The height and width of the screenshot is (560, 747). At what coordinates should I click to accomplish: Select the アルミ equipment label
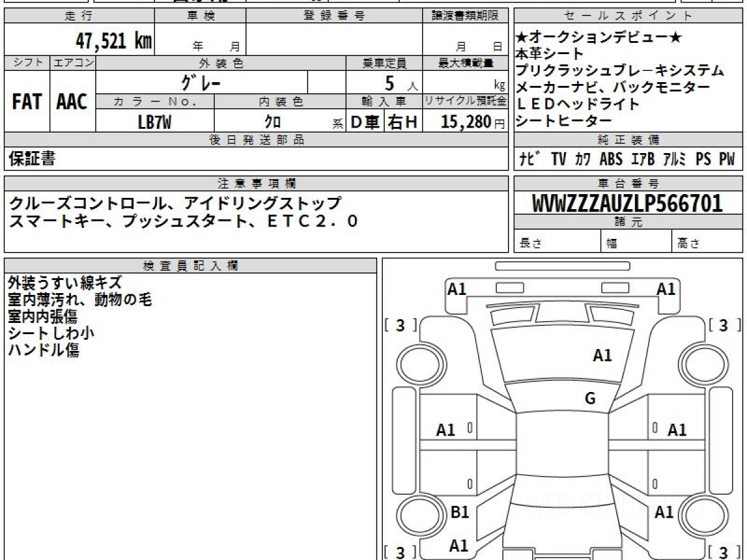pyautogui.click(x=675, y=159)
